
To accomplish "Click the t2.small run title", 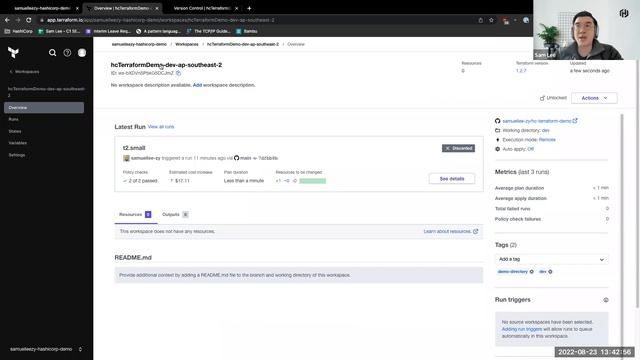I will point(134,148).
